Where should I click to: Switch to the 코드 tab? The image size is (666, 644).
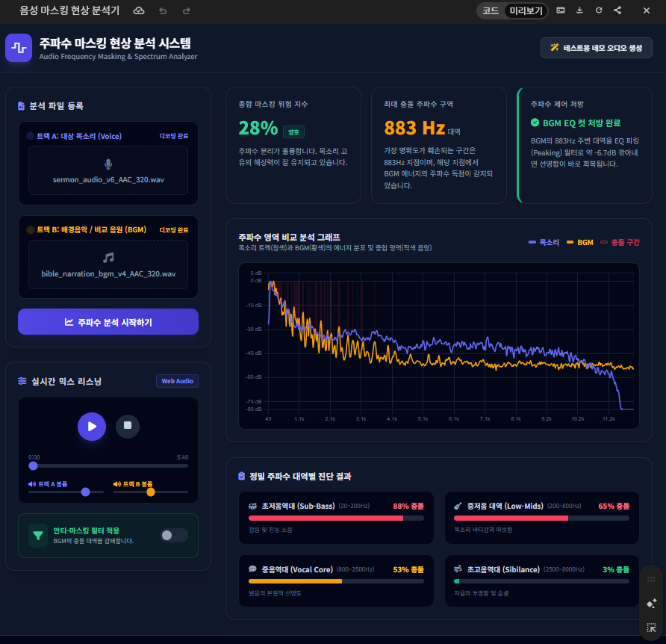coord(491,10)
